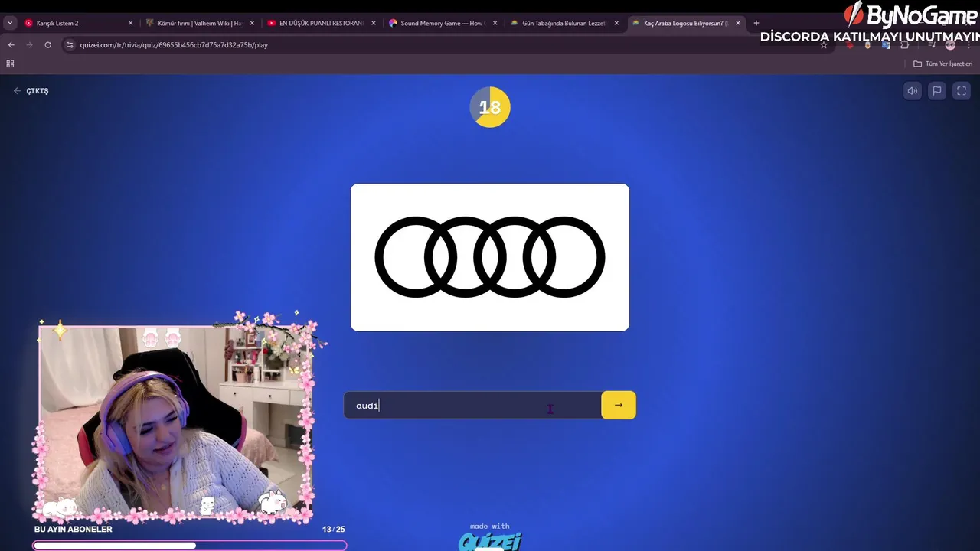Close the 'Sound Memory Game' tab
Image resolution: width=980 pixels, height=551 pixels.
(495, 23)
